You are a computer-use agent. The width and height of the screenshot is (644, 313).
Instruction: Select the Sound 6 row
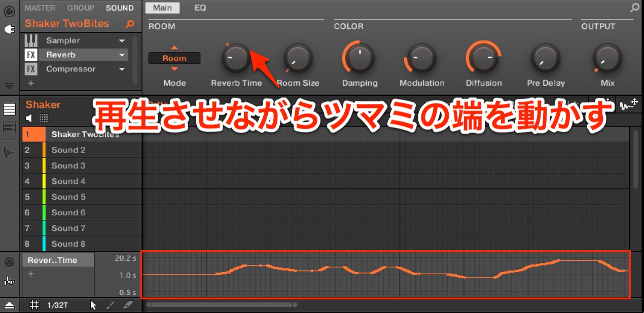(x=82, y=213)
